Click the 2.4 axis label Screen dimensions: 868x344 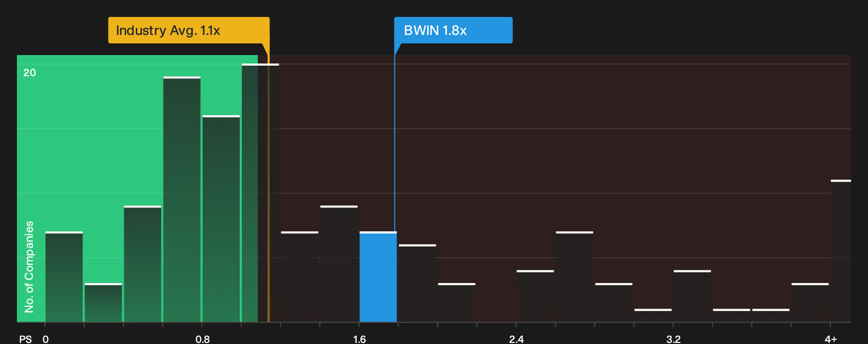517,339
